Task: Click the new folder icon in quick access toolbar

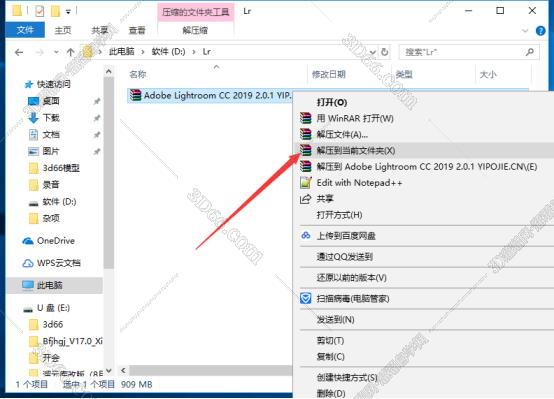Action: click(55, 11)
